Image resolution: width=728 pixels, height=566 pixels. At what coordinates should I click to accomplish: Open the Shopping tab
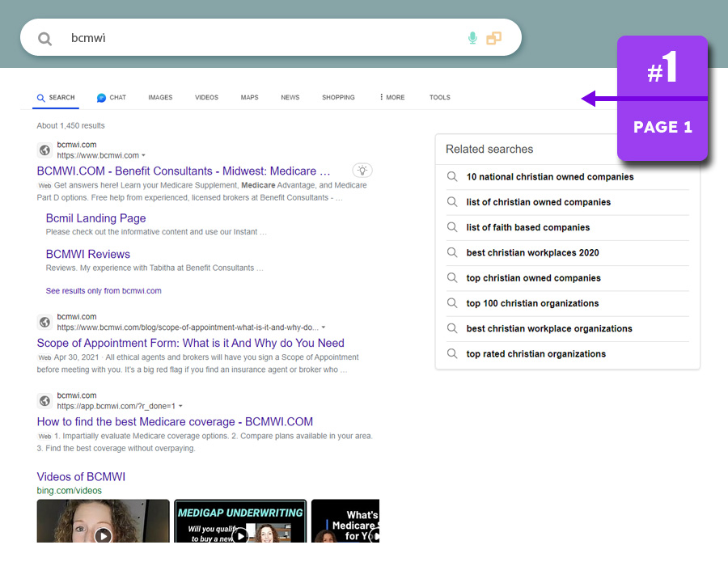click(x=338, y=97)
